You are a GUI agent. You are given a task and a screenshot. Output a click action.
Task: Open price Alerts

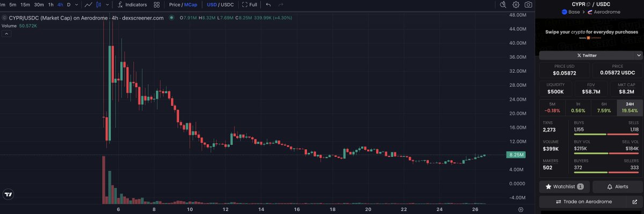pos(617,187)
